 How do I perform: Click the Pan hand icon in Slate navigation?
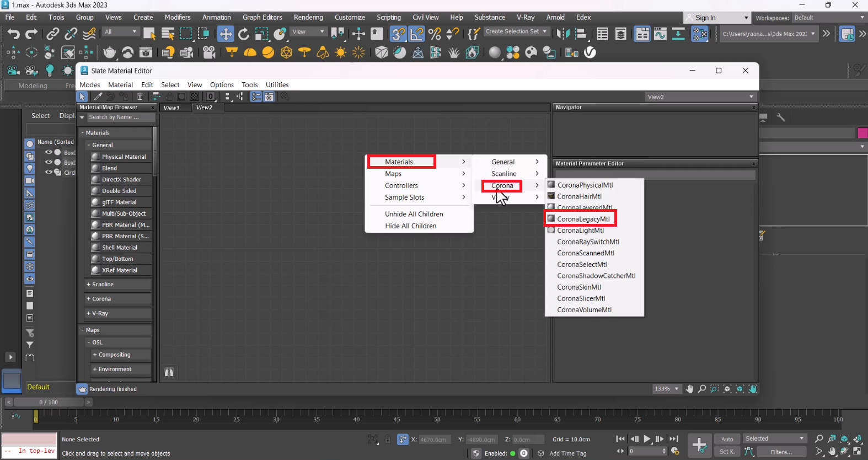[x=689, y=389]
